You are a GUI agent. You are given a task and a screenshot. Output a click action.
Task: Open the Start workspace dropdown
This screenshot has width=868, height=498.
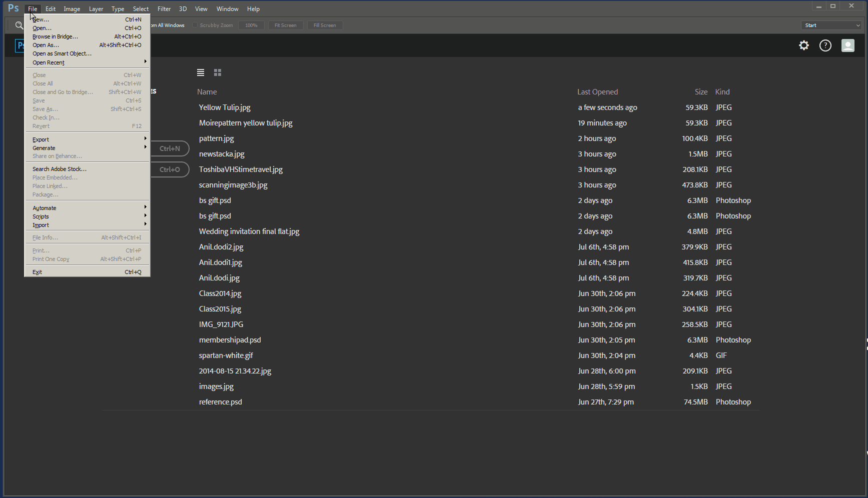[x=832, y=25]
